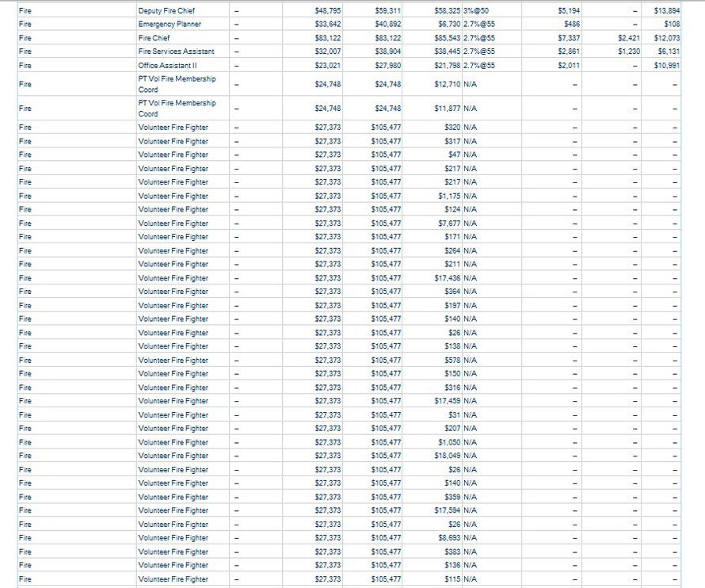Viewport: 705px width, 588px height.
Task: Click the $578 row's Volunteer Fire Fighter title
Action: pos(173,361)
